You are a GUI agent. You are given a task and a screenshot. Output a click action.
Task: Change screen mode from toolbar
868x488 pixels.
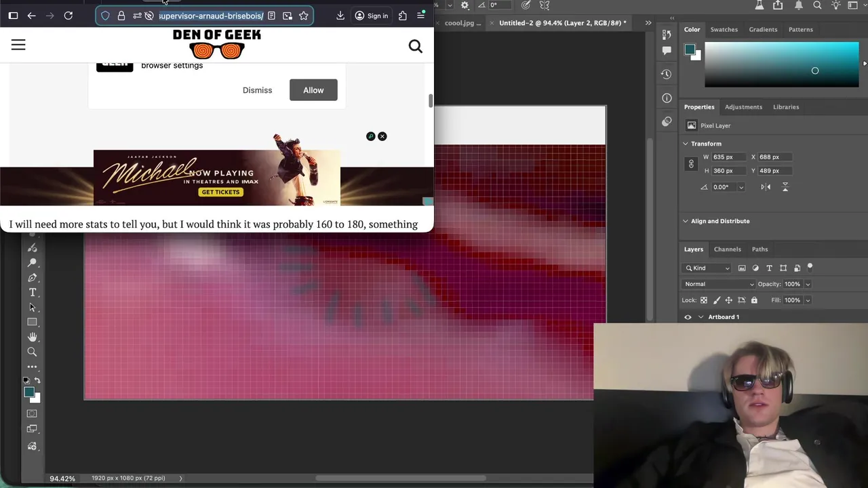pos(32,428)
